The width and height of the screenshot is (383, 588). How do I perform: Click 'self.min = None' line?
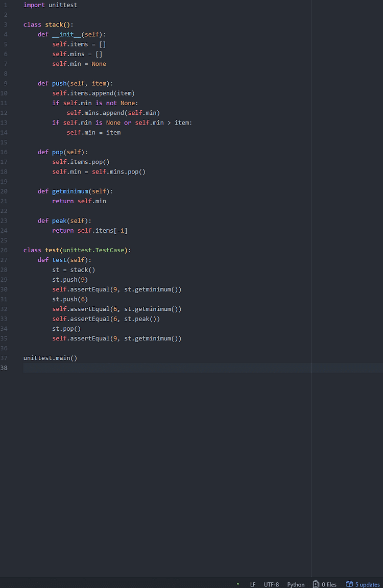point(79,64)
